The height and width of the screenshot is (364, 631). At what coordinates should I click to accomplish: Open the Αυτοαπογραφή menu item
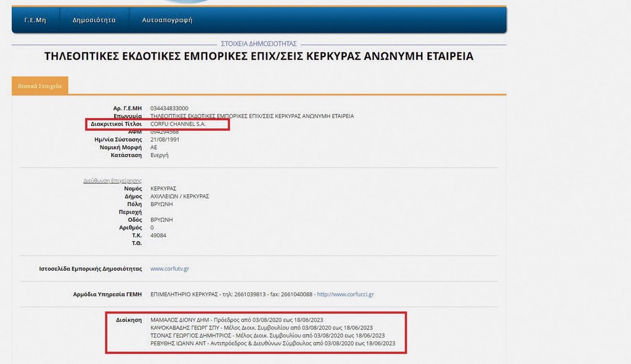(167, 20)
